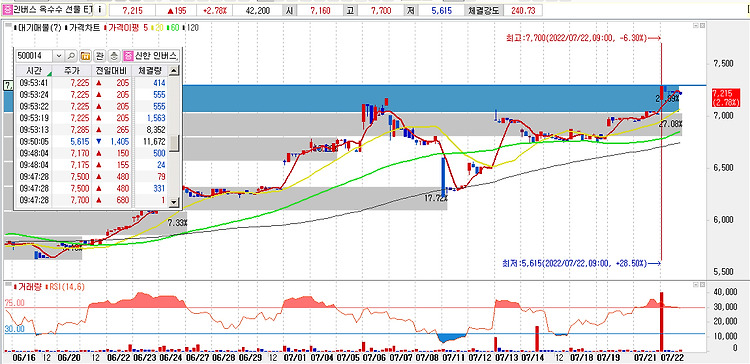The height and width of the screenshot is (364, 750).
Task: Click the orange calendar-style icon in the trade panel
Action: [86, 56]
